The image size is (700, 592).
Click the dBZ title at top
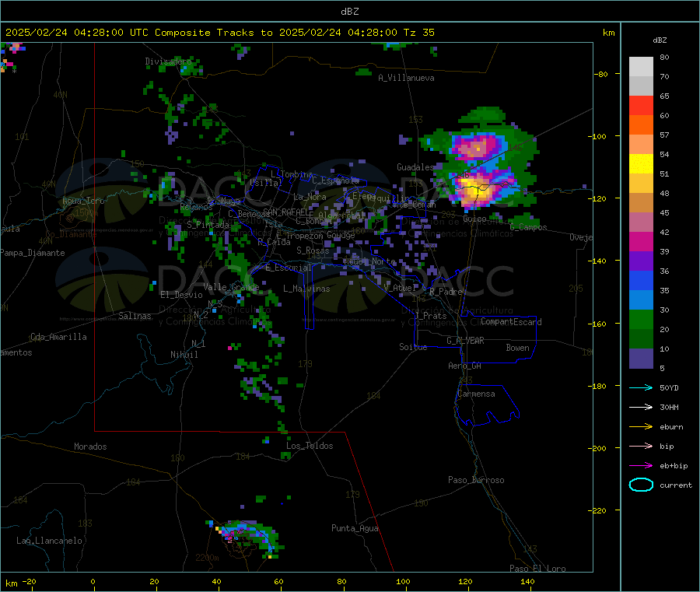[x=349, y=11]
